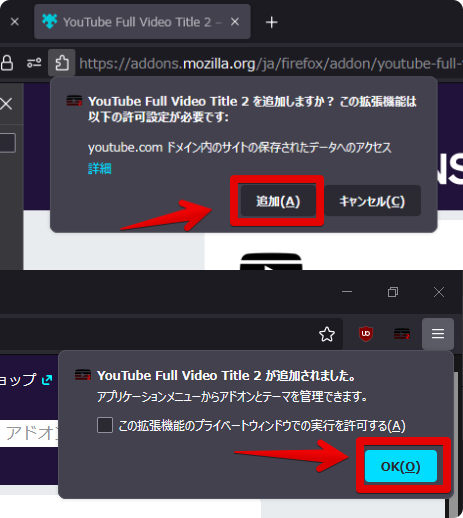Select the YouTube Full Video Title 2 tab
The width and height of the screenshot is (463, 518).
[x=142, y=22]
